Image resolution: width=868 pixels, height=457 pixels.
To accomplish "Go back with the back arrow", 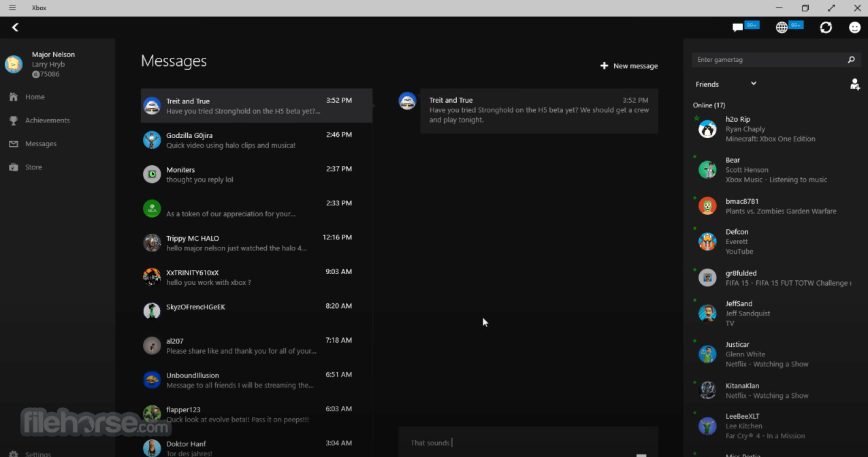I will click(x=15, y=27).
